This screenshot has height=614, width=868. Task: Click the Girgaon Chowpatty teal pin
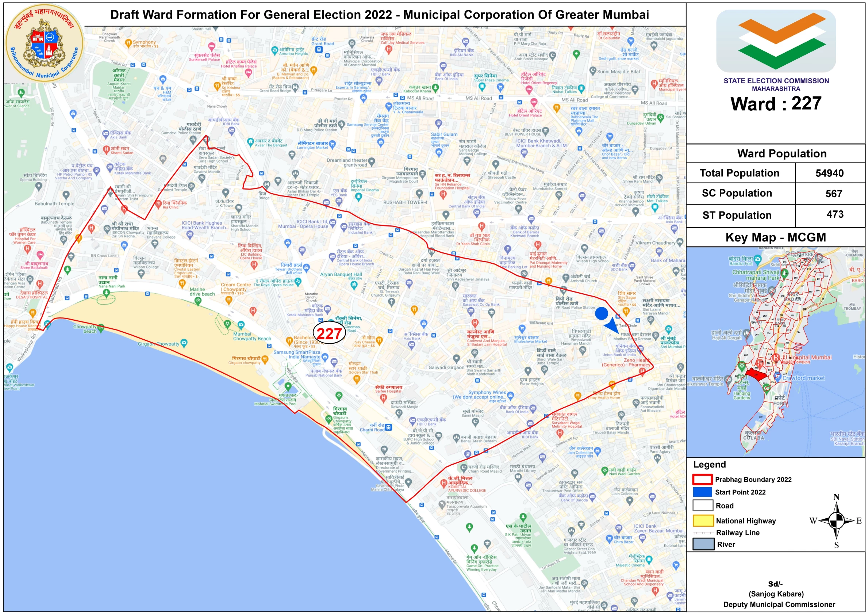click(x=184, y=343)
